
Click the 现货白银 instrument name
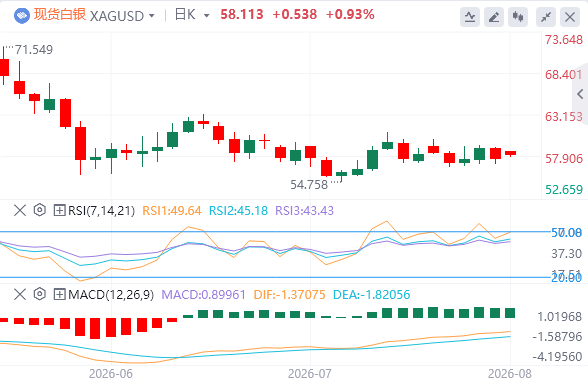coord(60,15)
